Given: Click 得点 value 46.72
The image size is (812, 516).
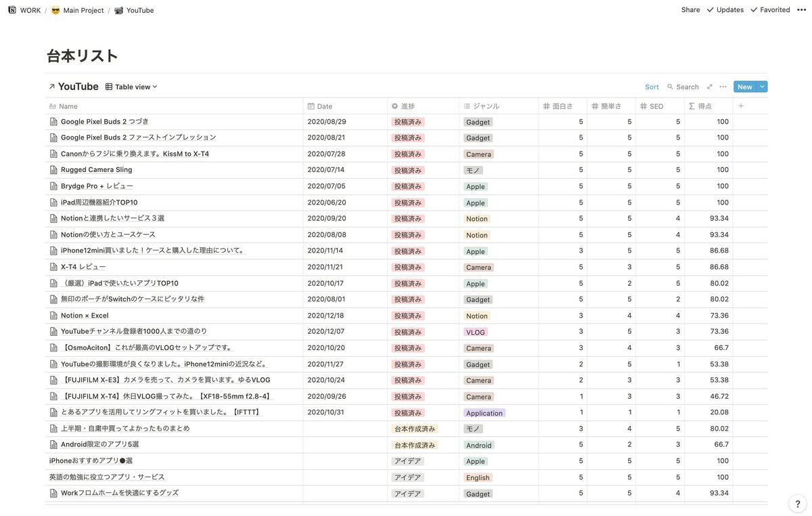Looking at the screenshot, I should pyautogui.click(x=719, y=396).
